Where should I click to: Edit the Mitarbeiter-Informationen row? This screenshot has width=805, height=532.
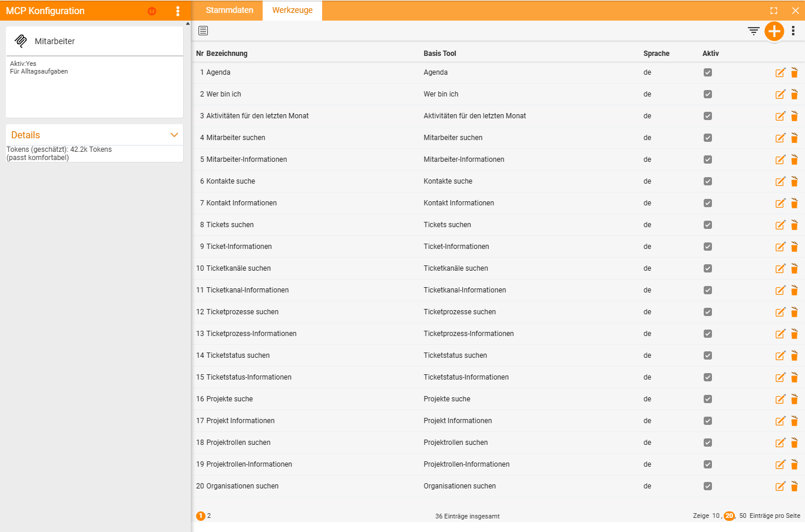[780, 159]
